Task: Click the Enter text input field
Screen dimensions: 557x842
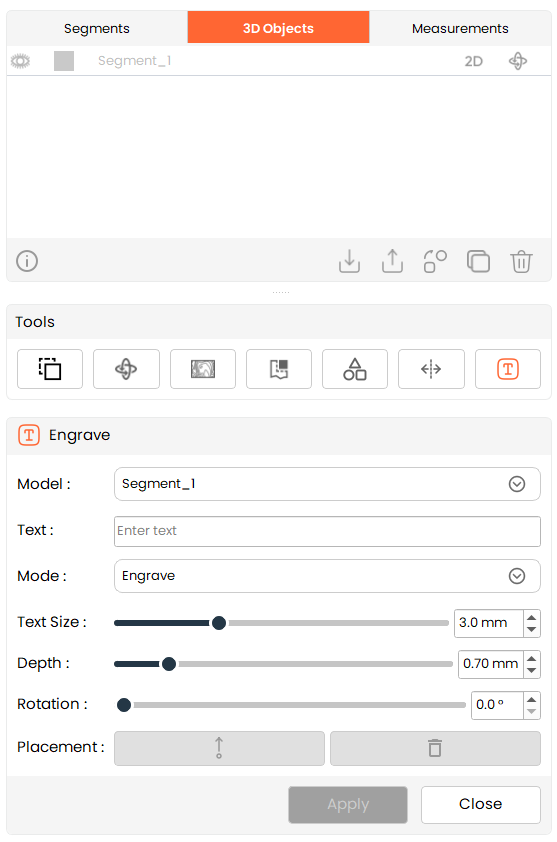Action: [x=327, y=531]
